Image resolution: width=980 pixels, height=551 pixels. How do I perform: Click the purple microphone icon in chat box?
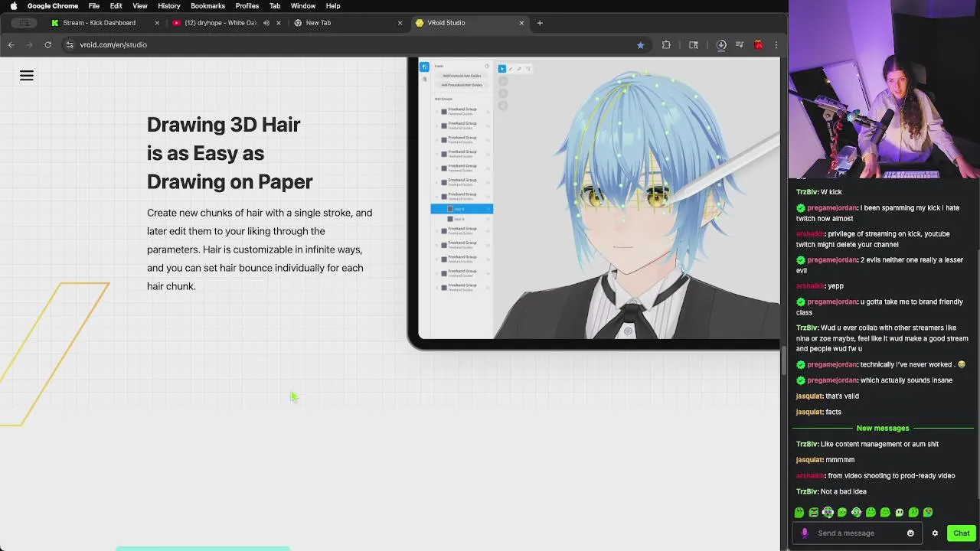coord(805,533)
